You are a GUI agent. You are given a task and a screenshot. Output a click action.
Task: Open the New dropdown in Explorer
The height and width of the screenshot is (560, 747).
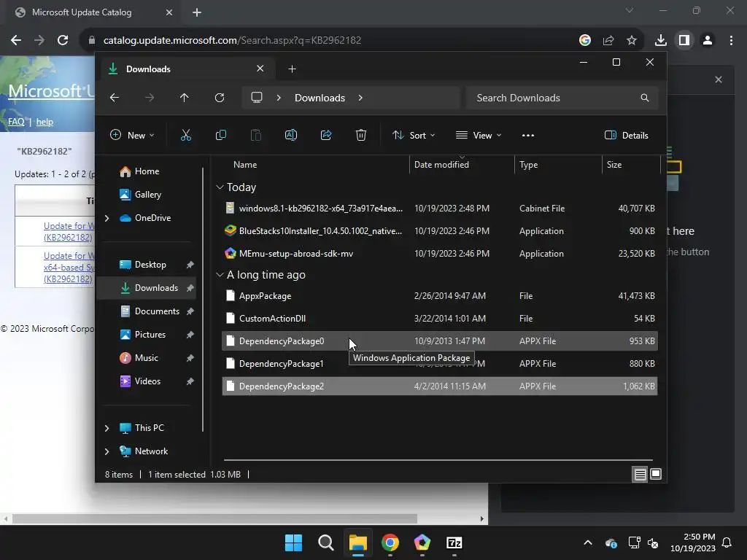click(x=132, y=135)
